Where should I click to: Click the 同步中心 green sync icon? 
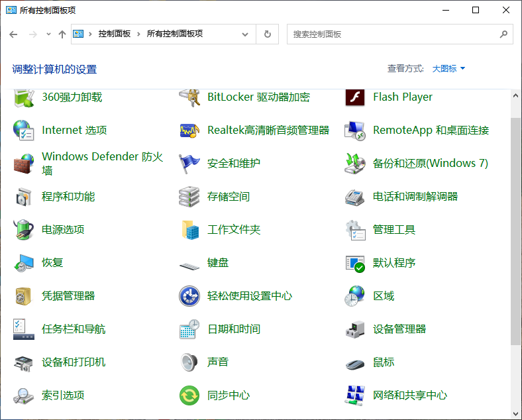(189, 395)
